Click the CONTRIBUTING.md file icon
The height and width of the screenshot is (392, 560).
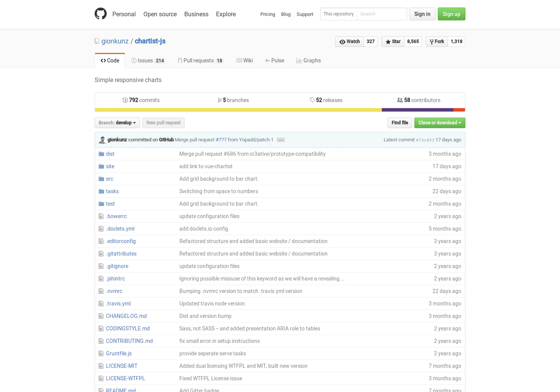point(101,341)
